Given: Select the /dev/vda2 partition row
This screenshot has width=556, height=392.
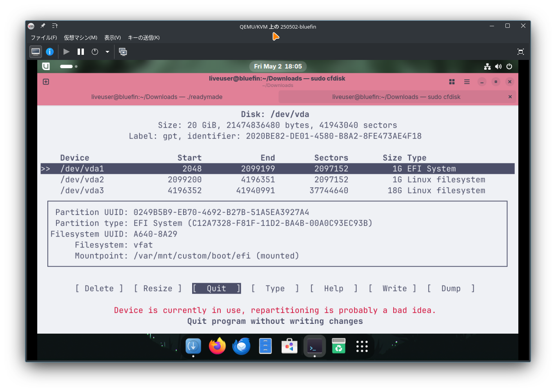Looking at the screenshot, I should (278, 180).
